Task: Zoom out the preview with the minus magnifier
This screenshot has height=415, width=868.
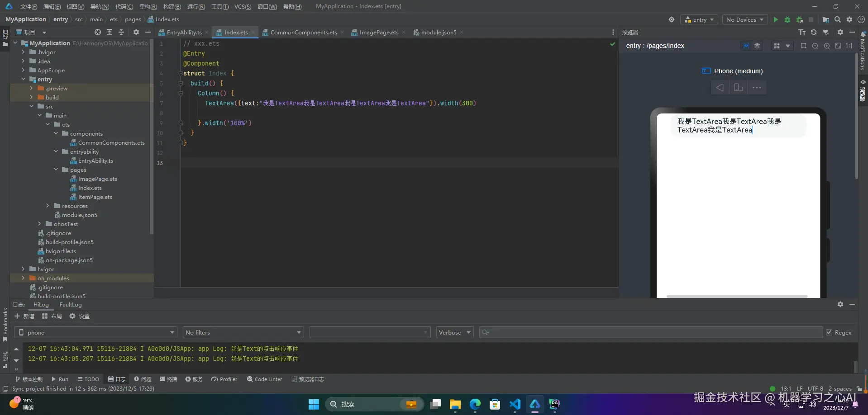Action: [x=815, y=46]
